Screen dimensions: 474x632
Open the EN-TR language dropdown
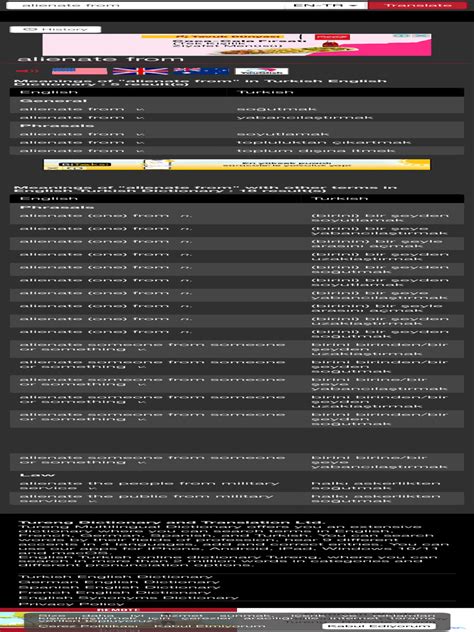click(x=325, y=5)
